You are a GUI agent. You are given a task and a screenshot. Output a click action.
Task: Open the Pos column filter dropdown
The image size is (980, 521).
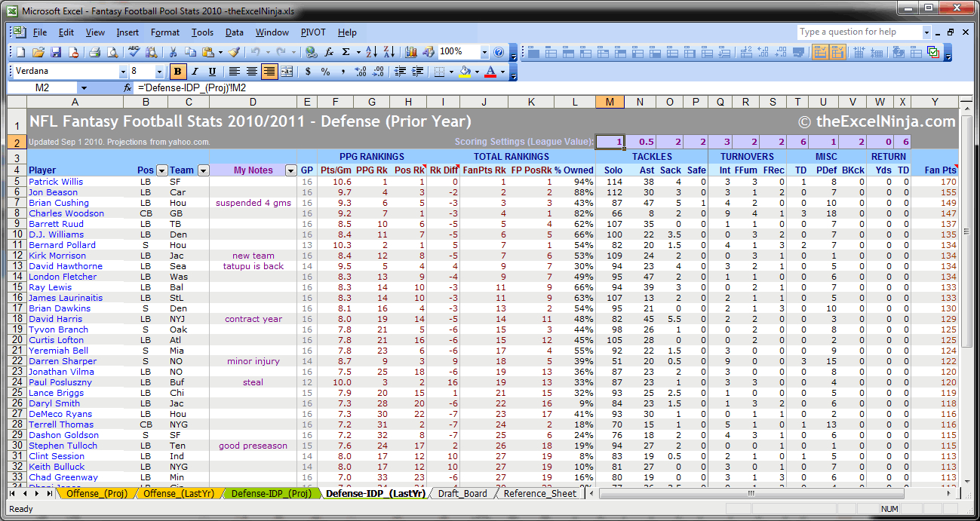coord(161,170)
